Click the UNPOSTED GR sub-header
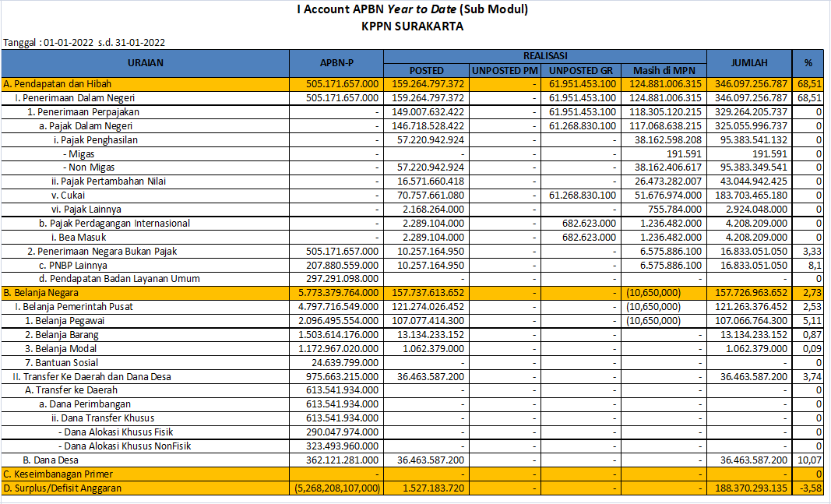 pyautogui.click(x=580, y=70)
